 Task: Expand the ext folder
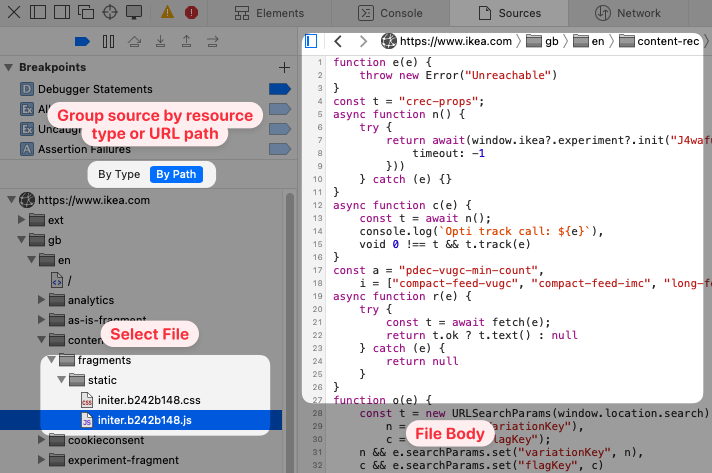point(21,220)
